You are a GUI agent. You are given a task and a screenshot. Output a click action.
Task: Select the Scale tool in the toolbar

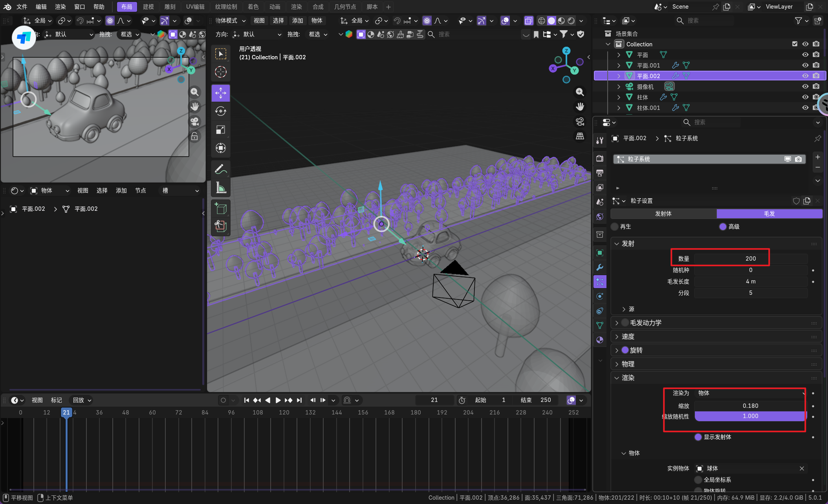[220, 130]
